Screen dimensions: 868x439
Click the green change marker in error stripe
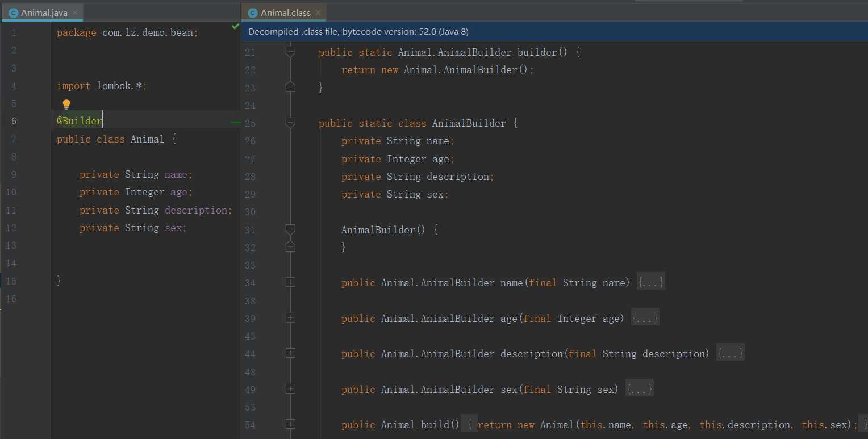pos(235,122)
